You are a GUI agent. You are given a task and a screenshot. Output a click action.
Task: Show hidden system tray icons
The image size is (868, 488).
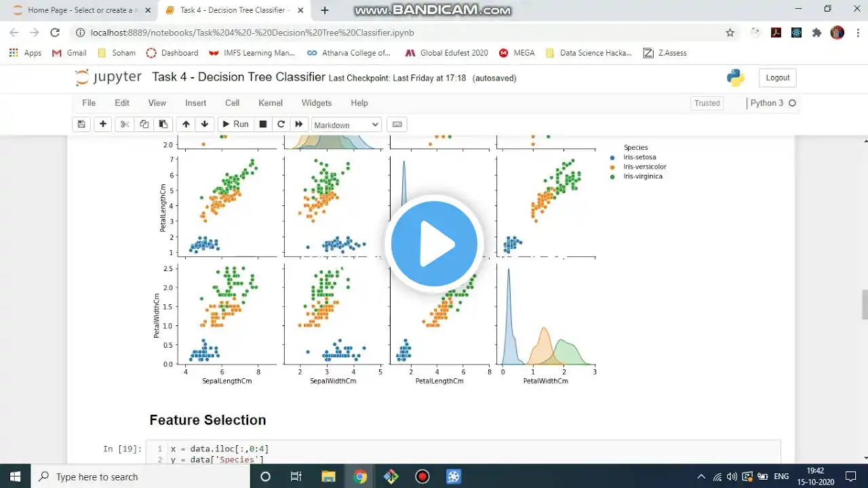[701, 476]
